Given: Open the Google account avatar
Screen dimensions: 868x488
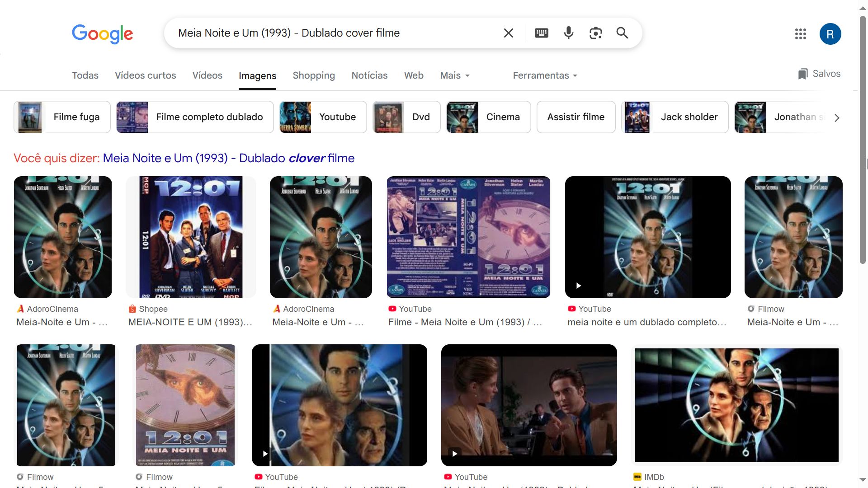Looking at the screenshot, I should pyautogui.click(x=830, y=34).
